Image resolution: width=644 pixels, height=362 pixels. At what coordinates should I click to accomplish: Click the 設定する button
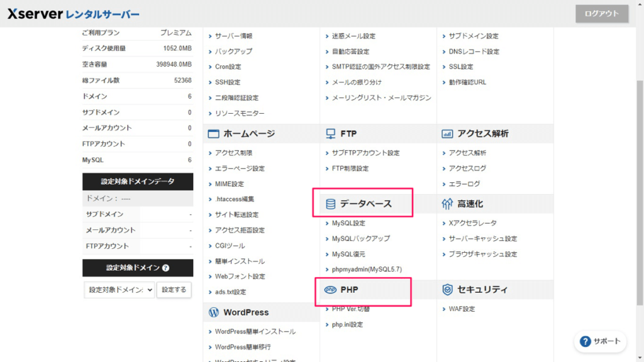point(174,290)
